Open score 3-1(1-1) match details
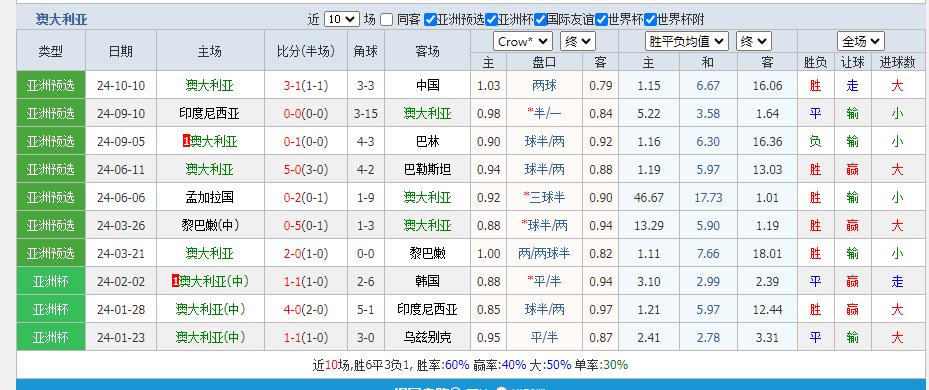This screenshot has height=390, width=929. tap(305, 85)
